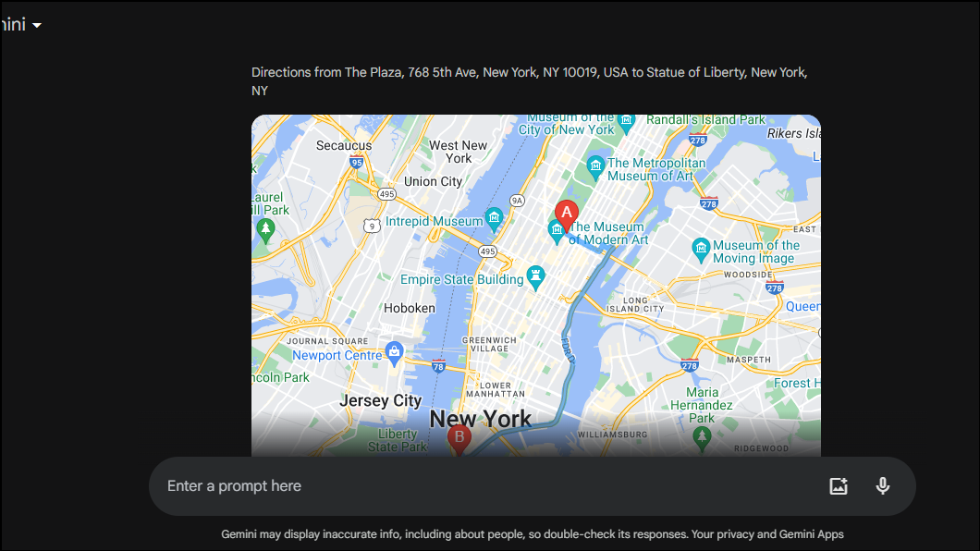Click the Laurel Hill Park tree pin
The height and width of the screenshot is (551, 980).
click(x=265, y=230)
